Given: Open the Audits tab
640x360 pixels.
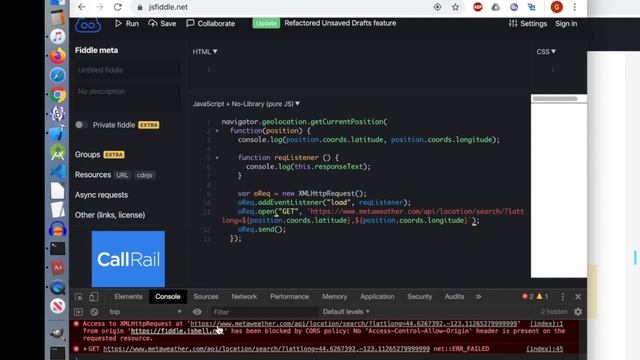Looking at the screenshot, I should point(454,297).
